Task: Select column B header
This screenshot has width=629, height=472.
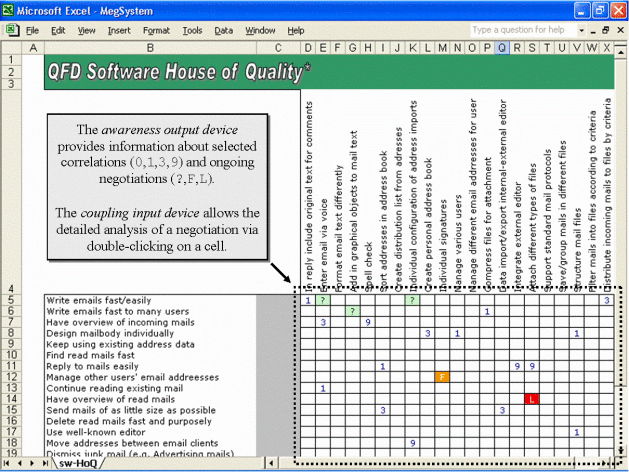Action: (150, 48)
